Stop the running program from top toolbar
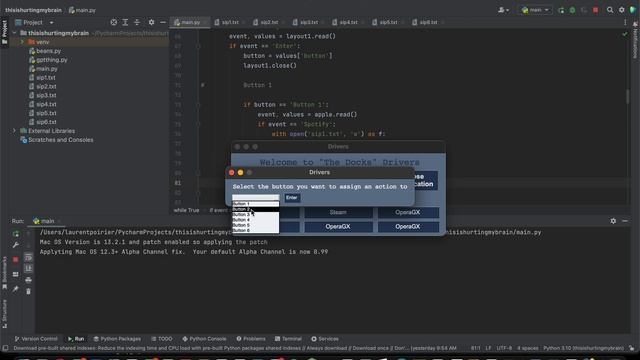Viewport: 640px width, 360px height. [x=596, y=10]
